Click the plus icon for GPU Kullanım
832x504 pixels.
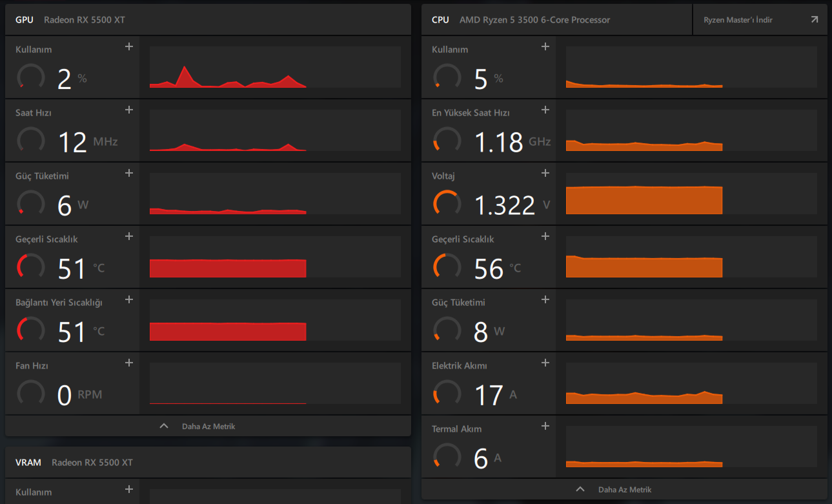[x=129, y=46]
